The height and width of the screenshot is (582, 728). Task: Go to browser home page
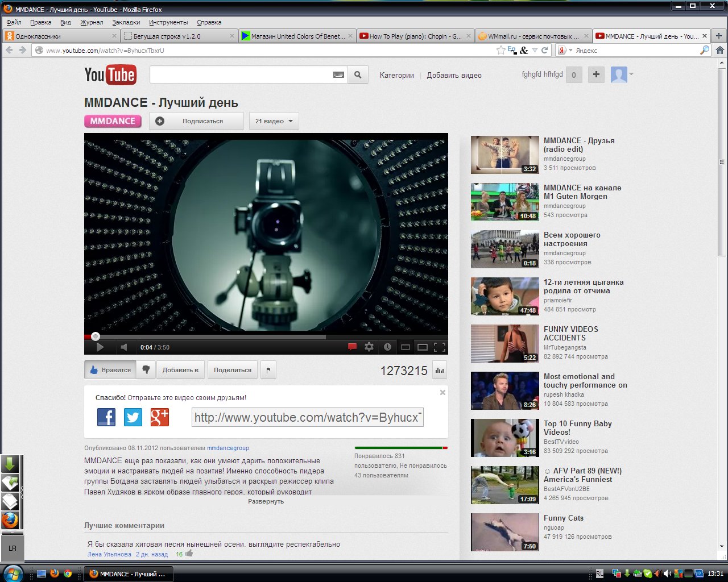point(719,50)
